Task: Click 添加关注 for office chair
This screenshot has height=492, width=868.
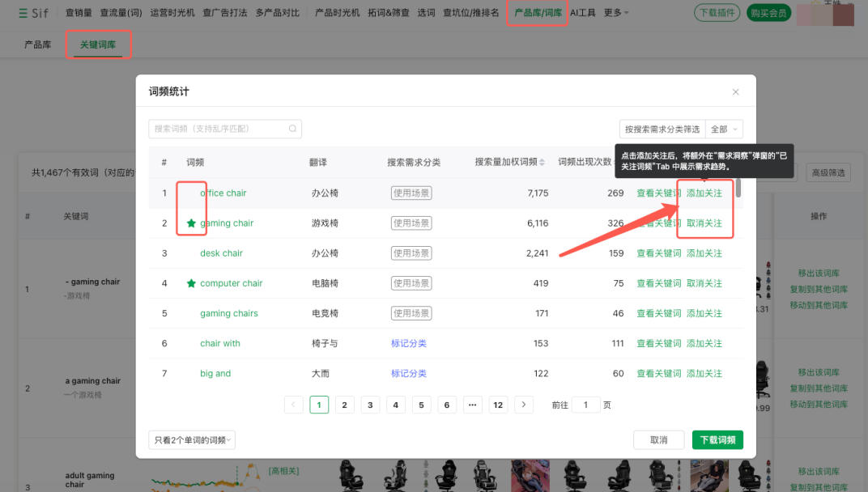Action: [704, 193]
